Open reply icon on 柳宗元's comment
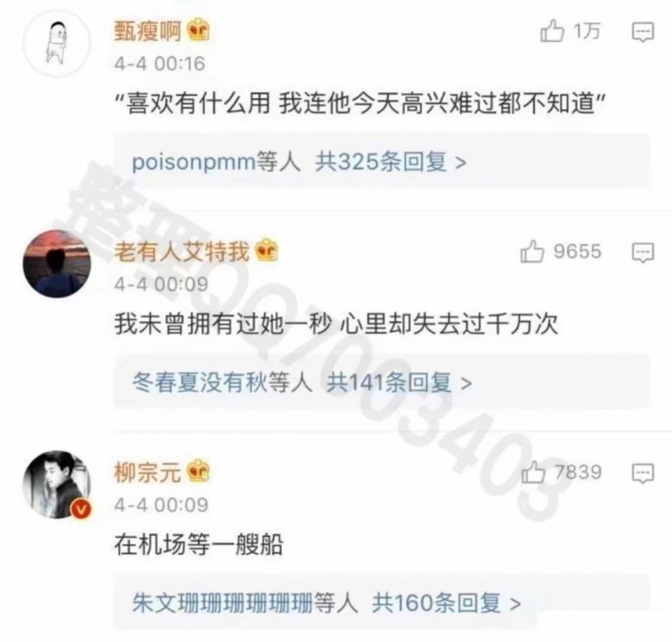Image resolution: width=672 pixels, height=642 pixels. (x=643, y=473)
